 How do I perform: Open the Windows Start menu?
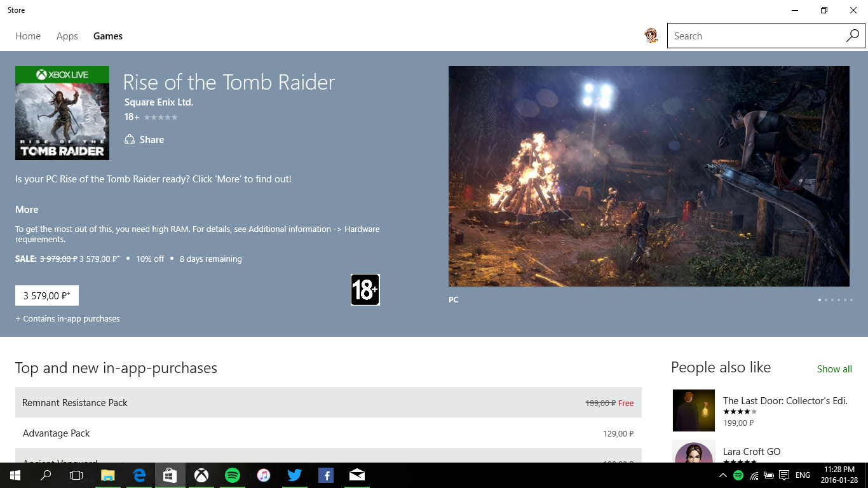pyautogui.click(x=15, y=475)
